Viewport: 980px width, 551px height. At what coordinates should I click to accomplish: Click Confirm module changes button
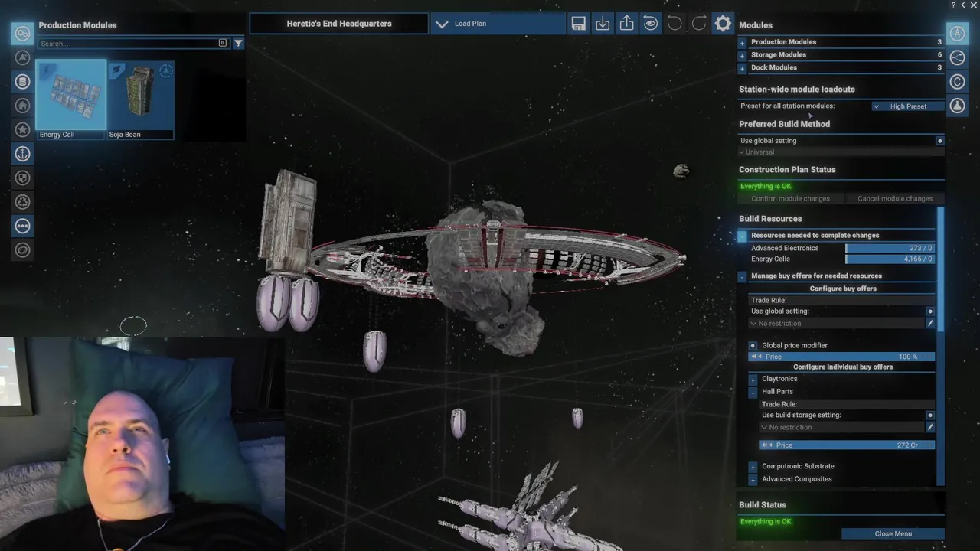790,199
